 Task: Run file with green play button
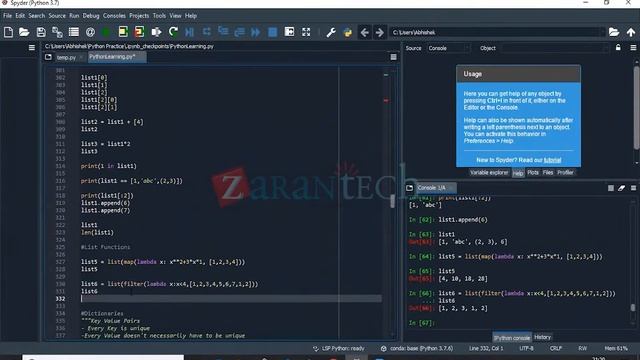pos(106,32)
